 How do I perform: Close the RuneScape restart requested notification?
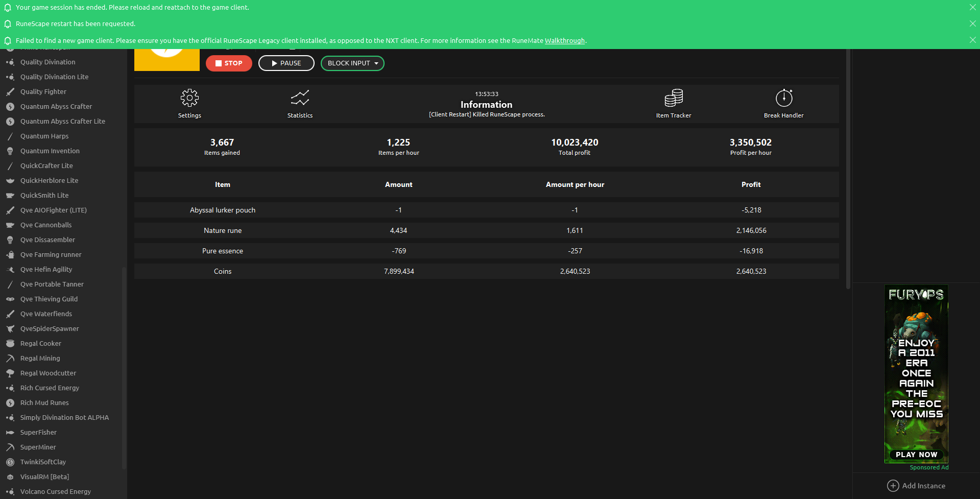(x=972, y=23)
